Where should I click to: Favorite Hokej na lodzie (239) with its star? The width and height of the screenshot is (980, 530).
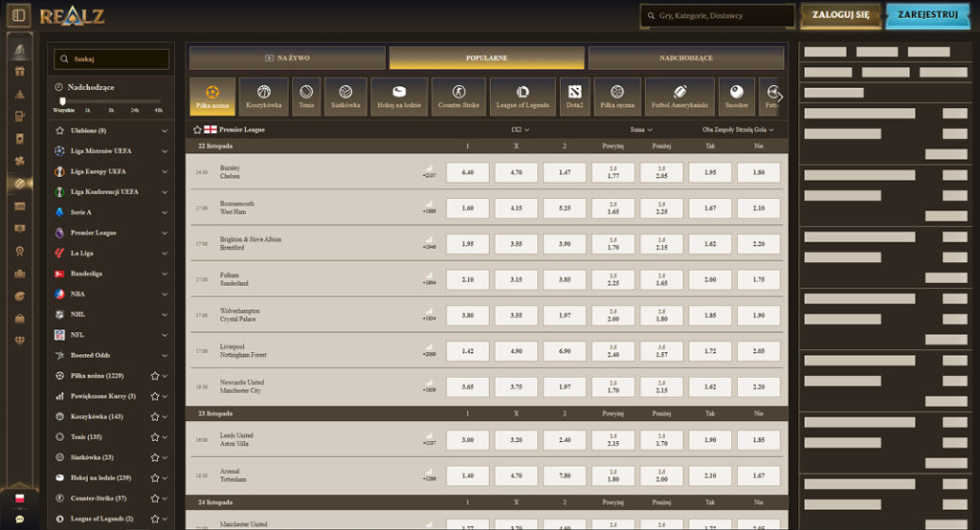155,478
